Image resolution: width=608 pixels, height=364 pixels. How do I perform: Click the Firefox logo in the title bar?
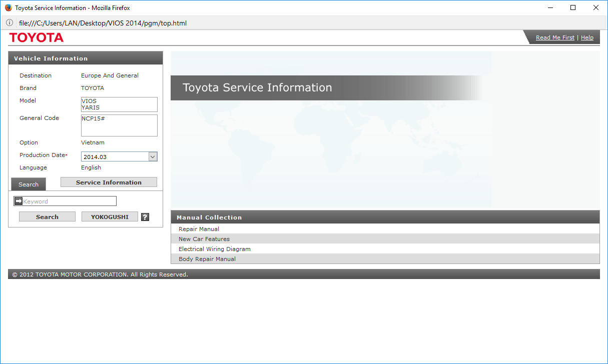click(x=8, y=7)
